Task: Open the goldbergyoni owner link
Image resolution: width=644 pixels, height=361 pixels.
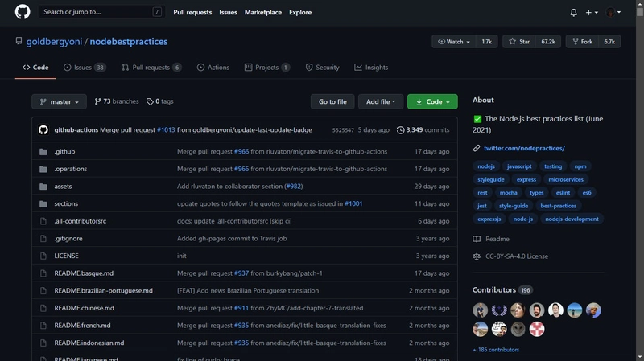Action: coord(54,42)
